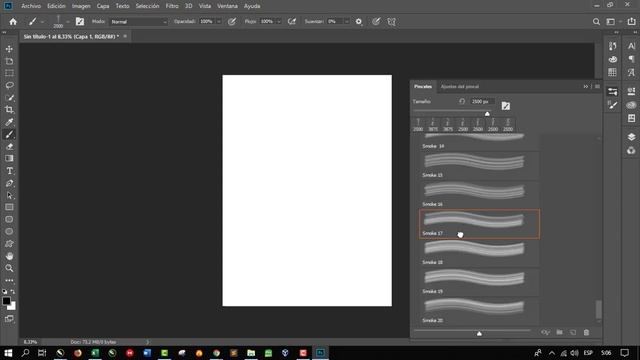Toggle the brush settings panel in options bar
The image size is (640, 360).
(x=80, y=22)
